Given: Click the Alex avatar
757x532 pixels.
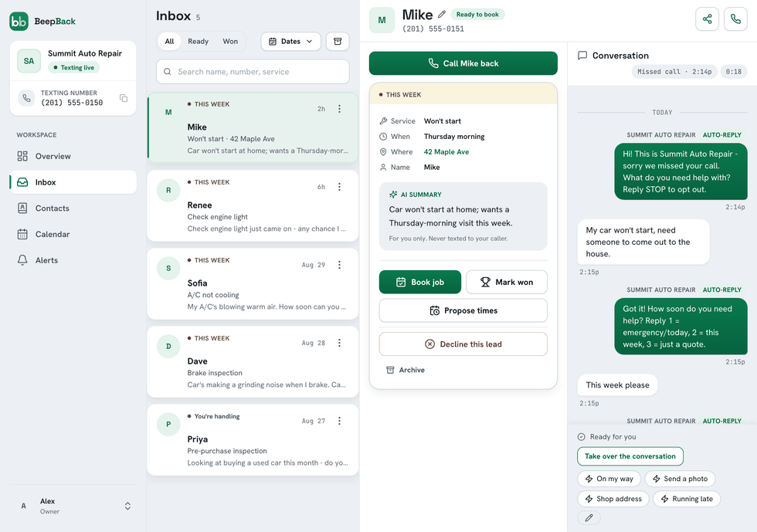Looking at the screenshot, I should point(23,506).
